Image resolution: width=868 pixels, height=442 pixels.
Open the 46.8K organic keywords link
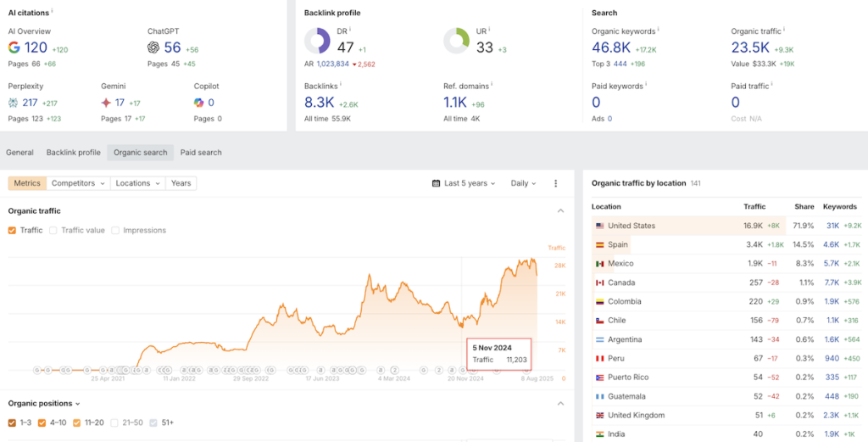click(x=609, y=48)
